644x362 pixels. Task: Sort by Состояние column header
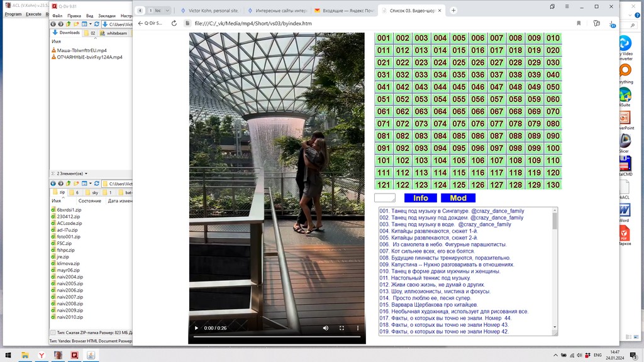(89, 200)
